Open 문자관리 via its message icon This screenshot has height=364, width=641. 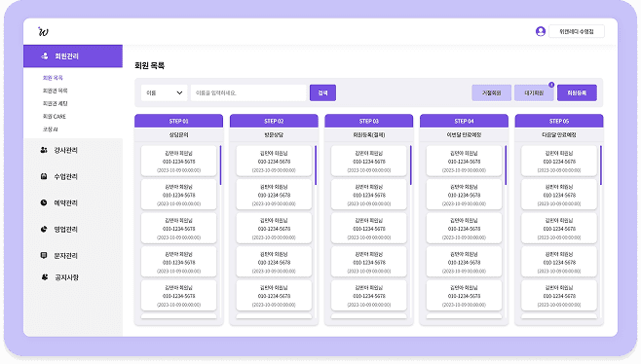point(44,255)
